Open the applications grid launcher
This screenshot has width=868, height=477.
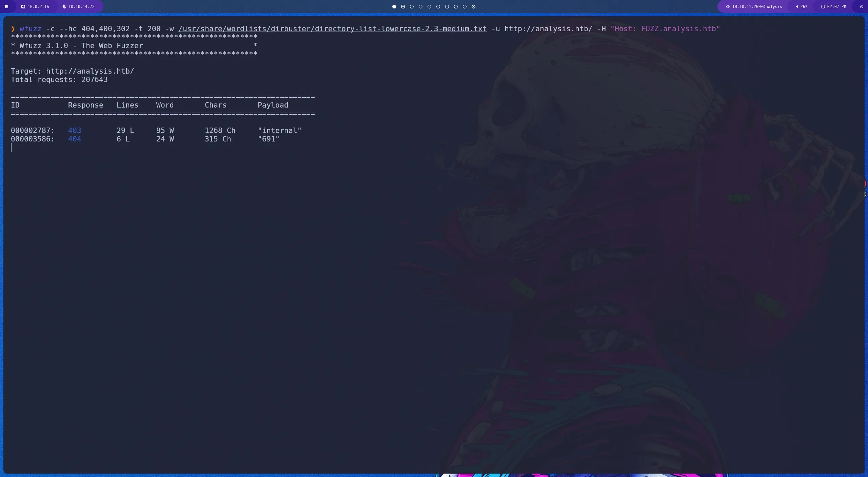(7, 6)
